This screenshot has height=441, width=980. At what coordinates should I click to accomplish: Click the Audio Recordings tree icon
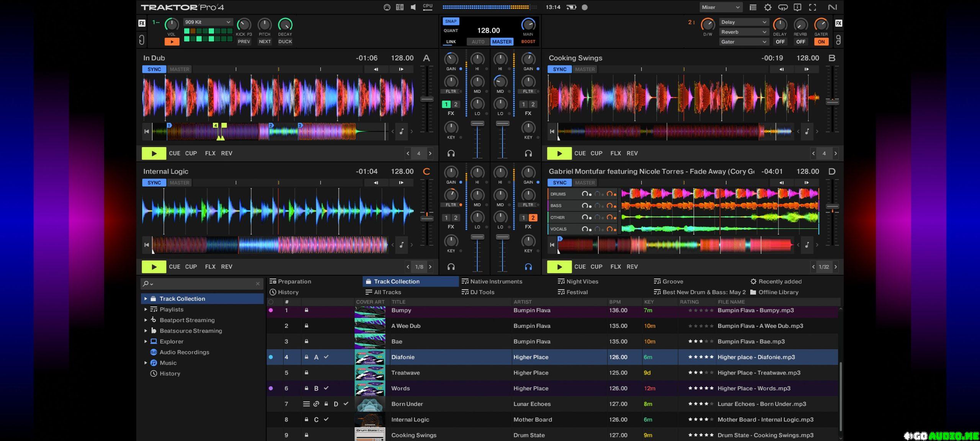coord(154,352)
